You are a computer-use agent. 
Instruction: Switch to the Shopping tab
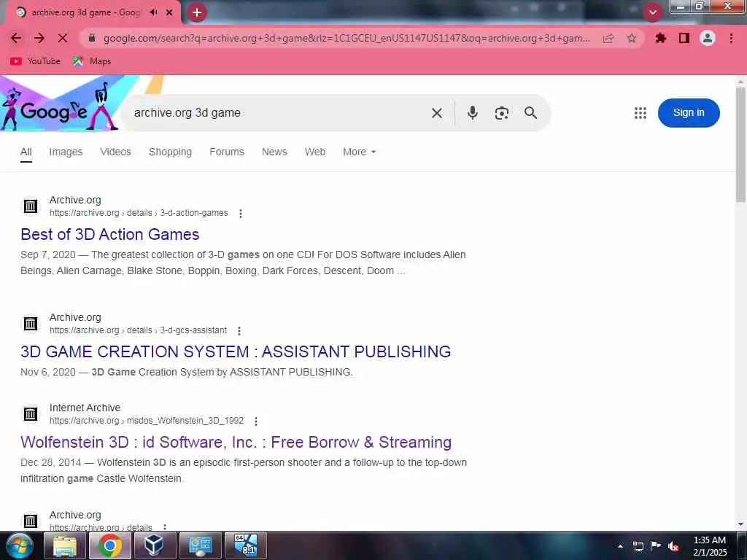[x=170, y=152]
